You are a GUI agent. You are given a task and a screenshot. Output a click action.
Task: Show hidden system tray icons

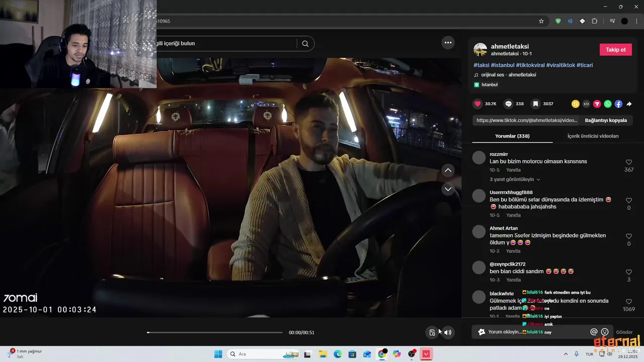[566, 354]
